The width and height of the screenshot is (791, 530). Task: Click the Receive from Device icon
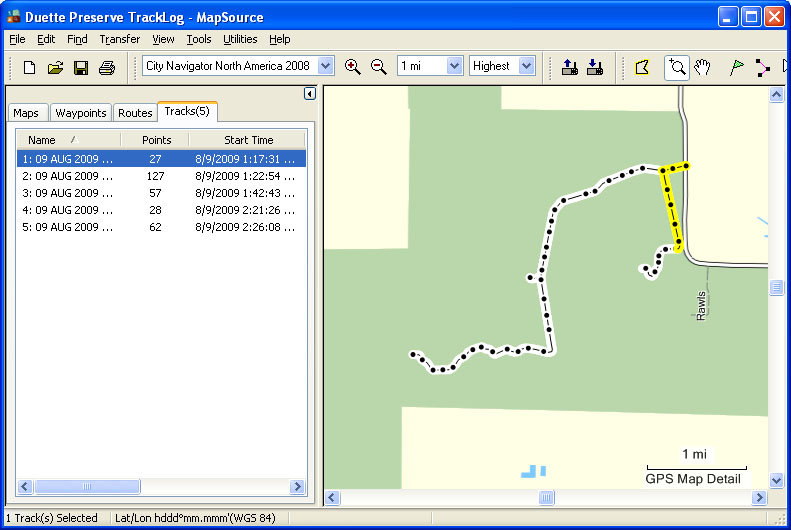pos(595,67)
